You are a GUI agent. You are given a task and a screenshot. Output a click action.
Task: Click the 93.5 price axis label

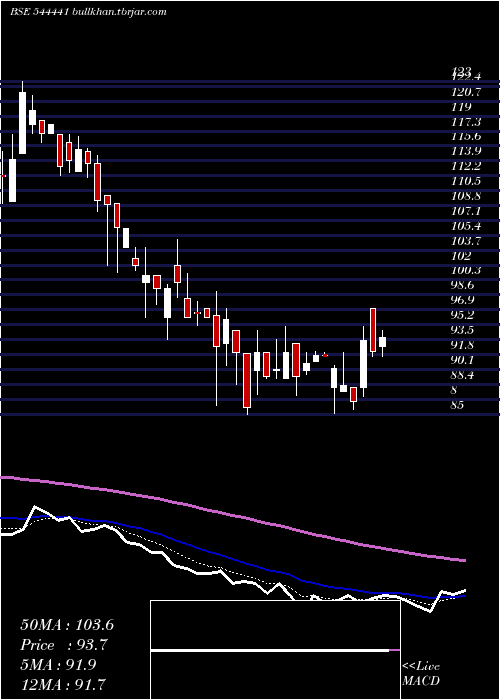point(463,330)
